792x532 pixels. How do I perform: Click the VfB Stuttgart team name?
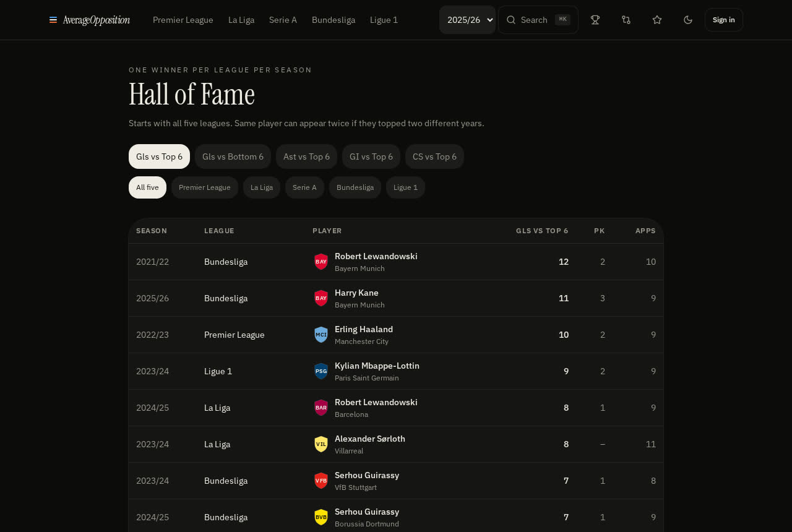point(356,487)
